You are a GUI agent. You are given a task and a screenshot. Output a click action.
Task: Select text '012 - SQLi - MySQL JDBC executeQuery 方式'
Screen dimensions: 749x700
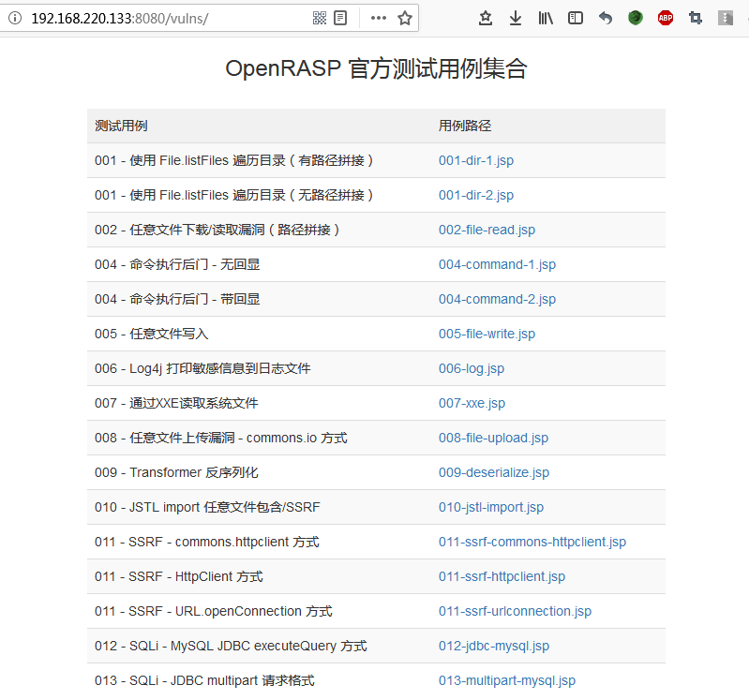tap(231, 646)
